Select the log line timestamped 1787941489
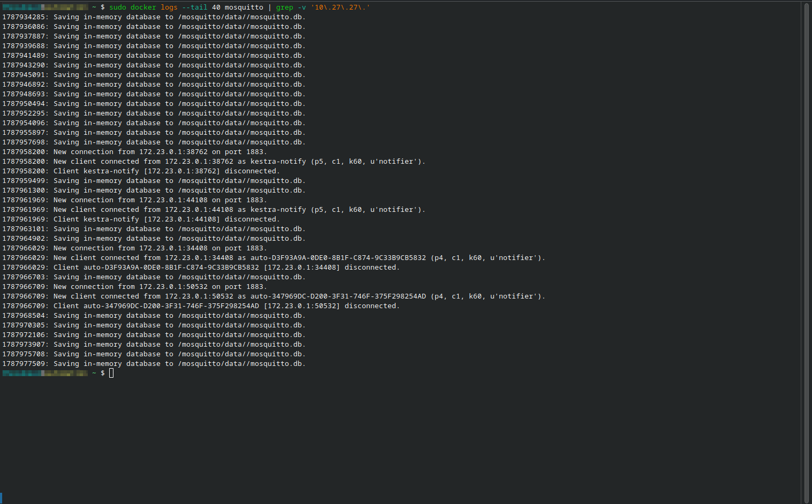Image resolution: width=812 pixels, height=504 pixels. point(154,56)
